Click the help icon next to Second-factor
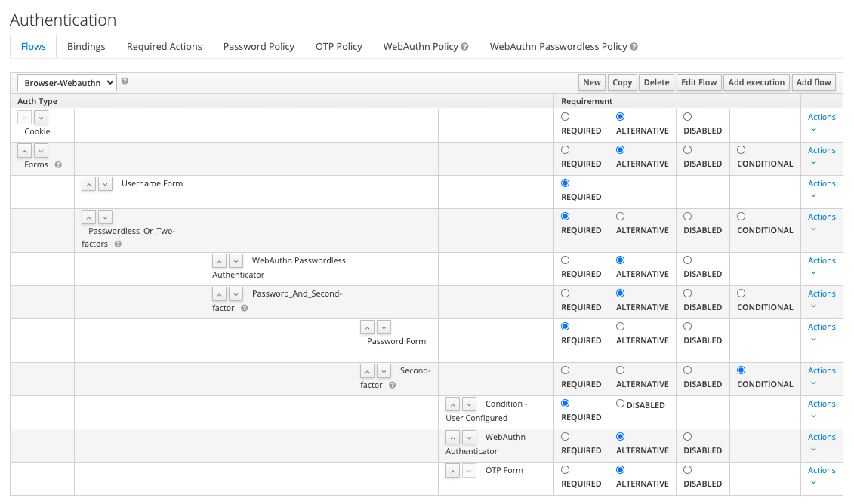 [x=391, y=385]
